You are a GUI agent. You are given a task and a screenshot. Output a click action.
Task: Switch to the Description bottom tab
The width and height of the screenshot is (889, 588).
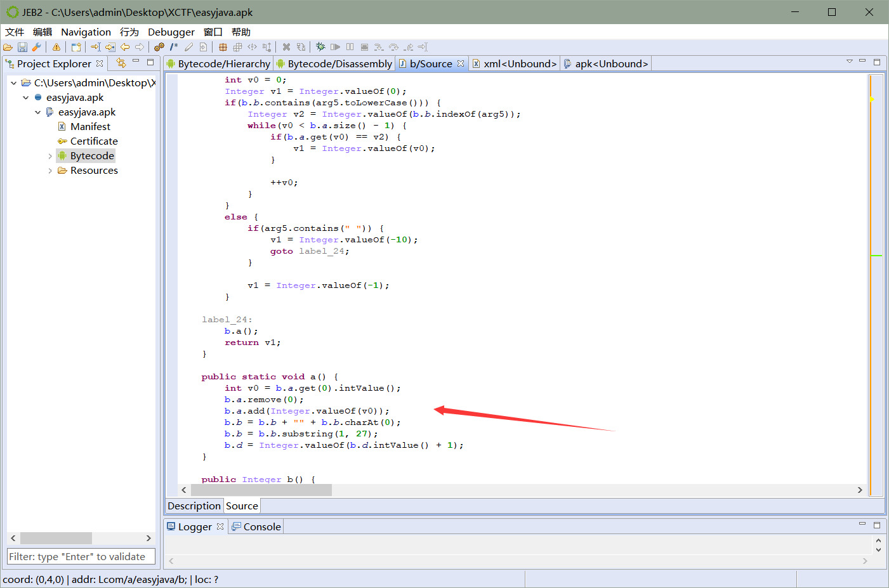click(x=194, y=506)
